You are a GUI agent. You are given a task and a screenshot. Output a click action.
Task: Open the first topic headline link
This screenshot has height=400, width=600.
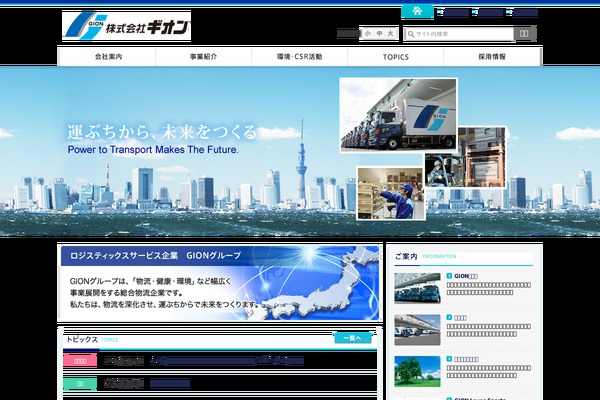click(x=227, y=361)
